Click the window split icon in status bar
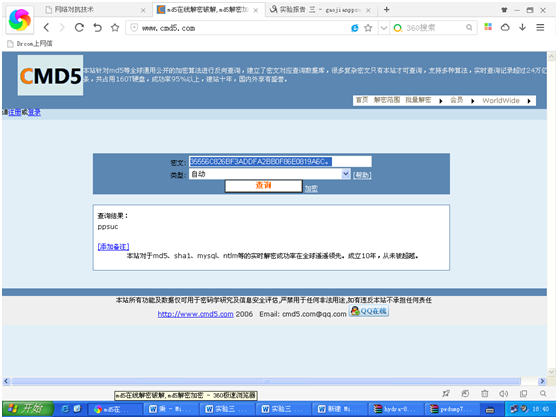 523,393
